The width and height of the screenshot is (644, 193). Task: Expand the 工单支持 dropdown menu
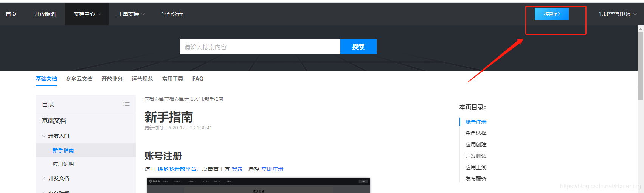[x=131, y=14]
